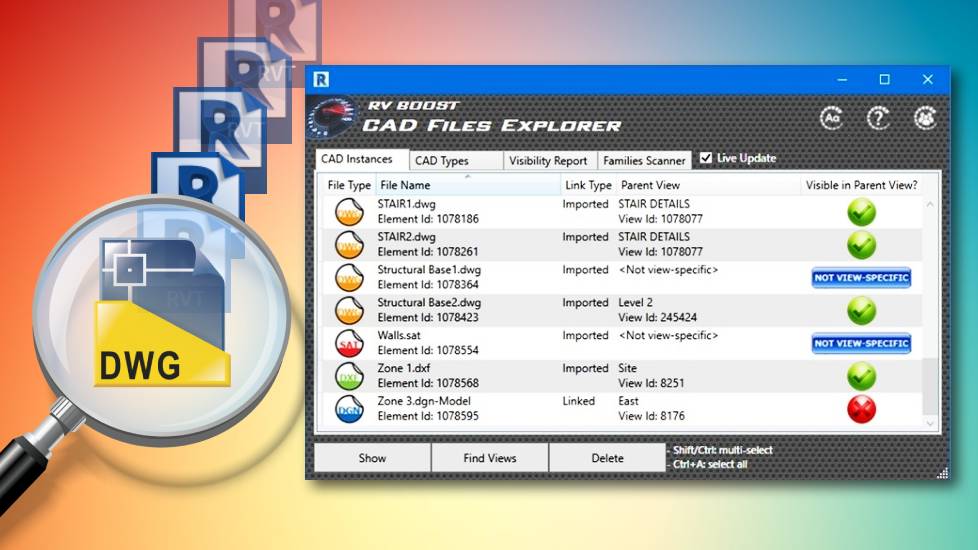
Task: Select the Zone 1.dxf file name
Action: [x=404, y=368]
